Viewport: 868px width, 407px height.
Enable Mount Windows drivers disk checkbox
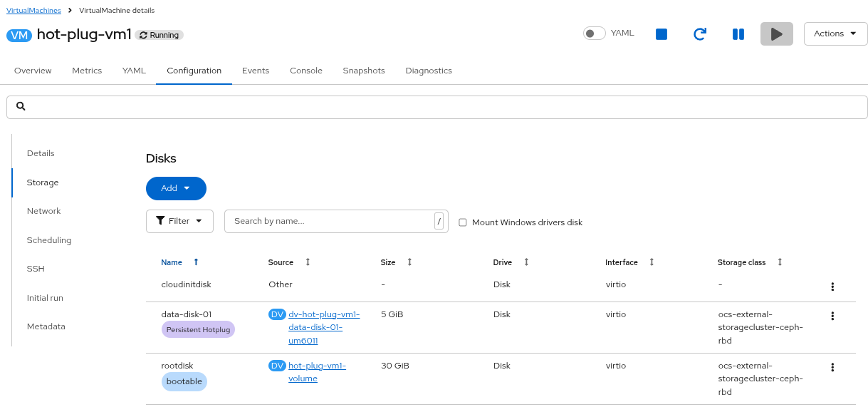point(463,222)
